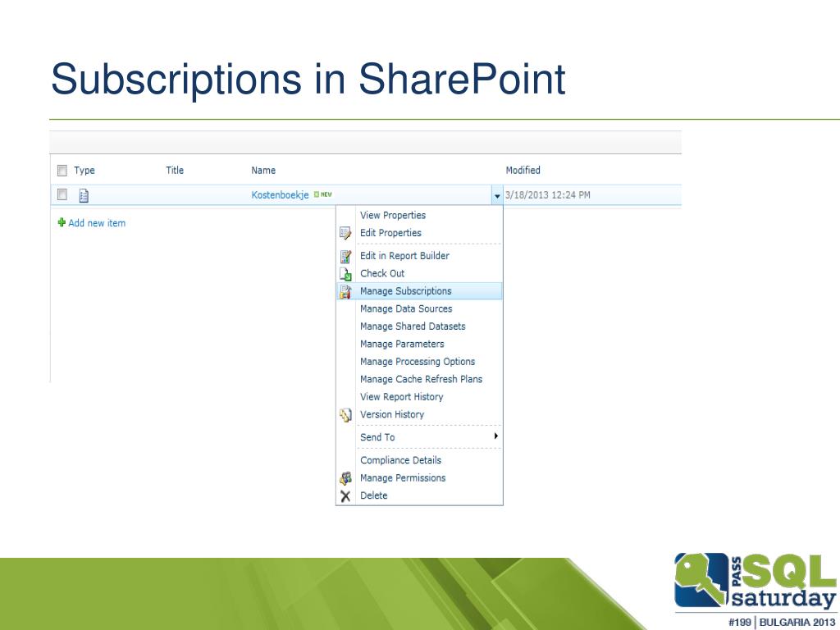
Task: Click the Edit in Report Builder icon
Action: tap(345, 256)
